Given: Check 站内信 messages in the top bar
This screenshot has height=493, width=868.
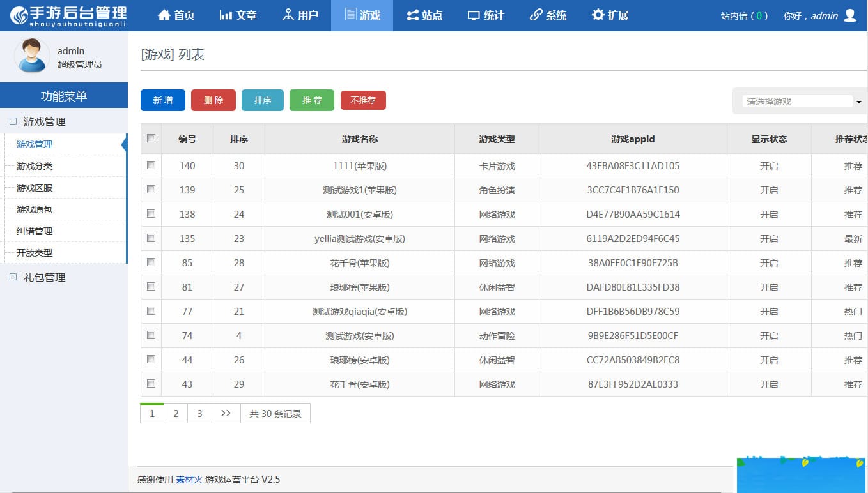Looking at the screenshot, I should tap(743, 17).
